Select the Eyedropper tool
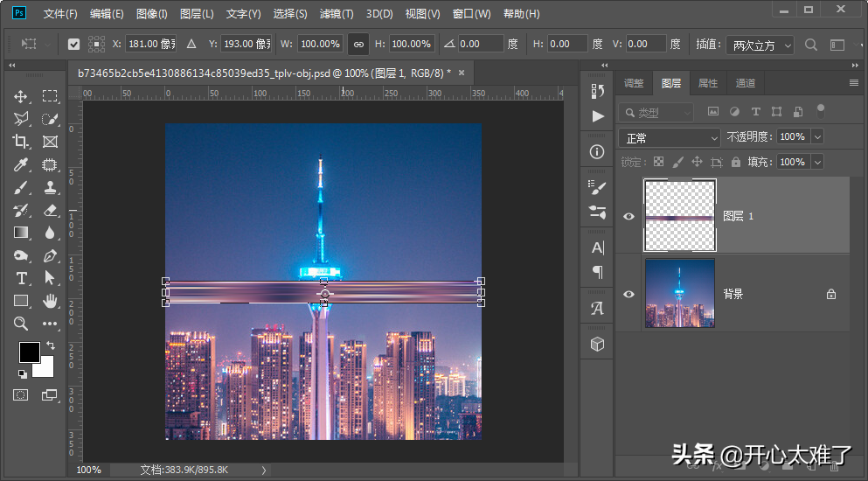This screenshot has width=868, height=481. 20,164
